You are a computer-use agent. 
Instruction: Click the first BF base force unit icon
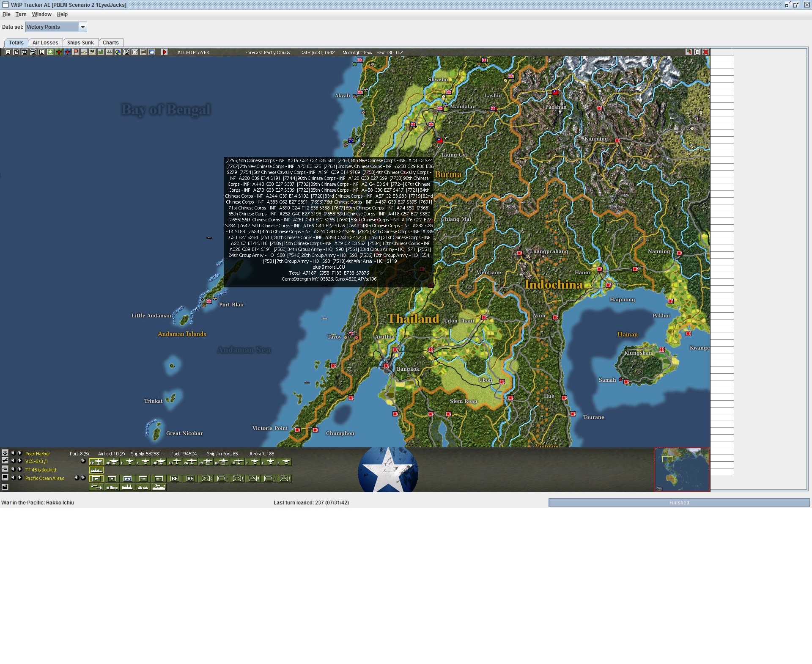coord(174,479)
